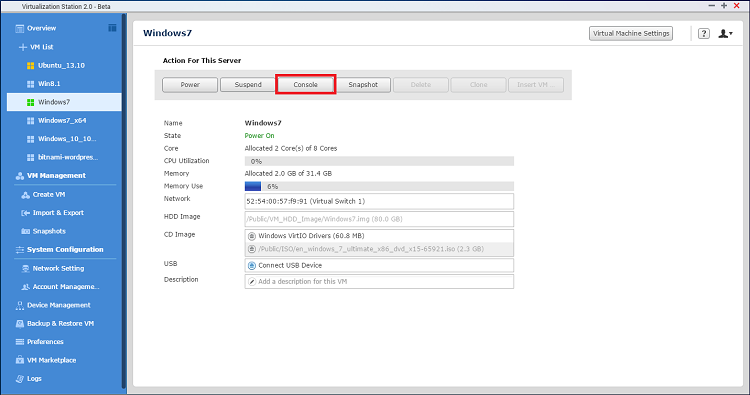This screenshot has height=395, width=750.
Task: Click the Device Management icon
Action: click(20, 305)
